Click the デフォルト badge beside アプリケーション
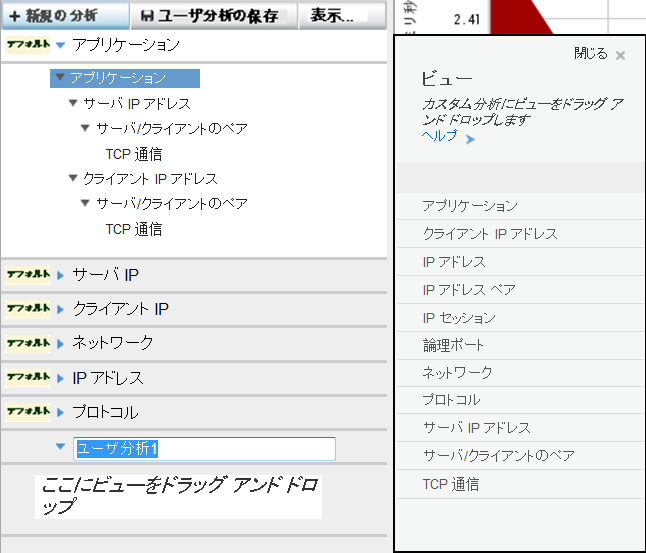This screenshot has height=553, width=646. (28, 45)
